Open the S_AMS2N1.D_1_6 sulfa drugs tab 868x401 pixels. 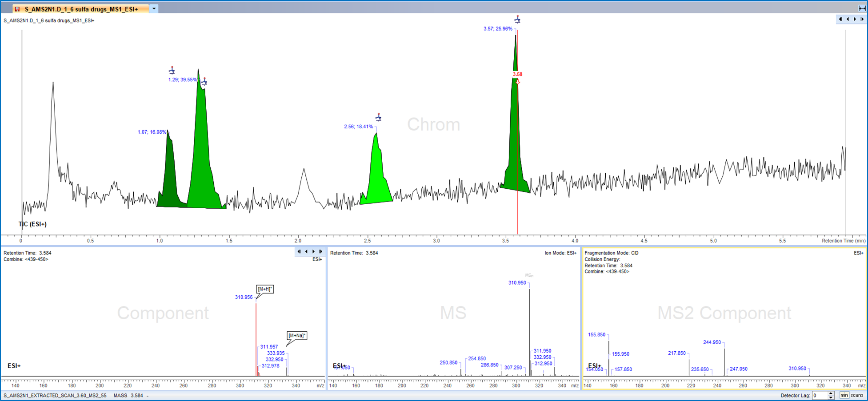80,9
